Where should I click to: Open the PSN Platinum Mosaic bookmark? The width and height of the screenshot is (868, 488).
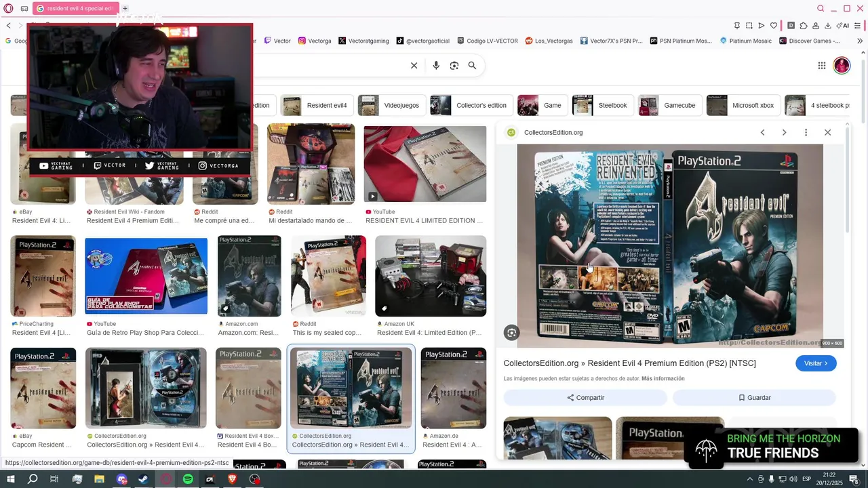[682, 41]
